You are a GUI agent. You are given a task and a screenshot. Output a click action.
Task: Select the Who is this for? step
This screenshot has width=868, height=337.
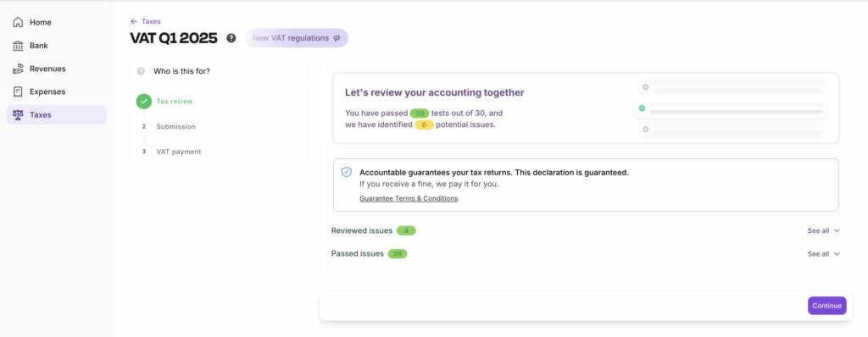point(219,71)
